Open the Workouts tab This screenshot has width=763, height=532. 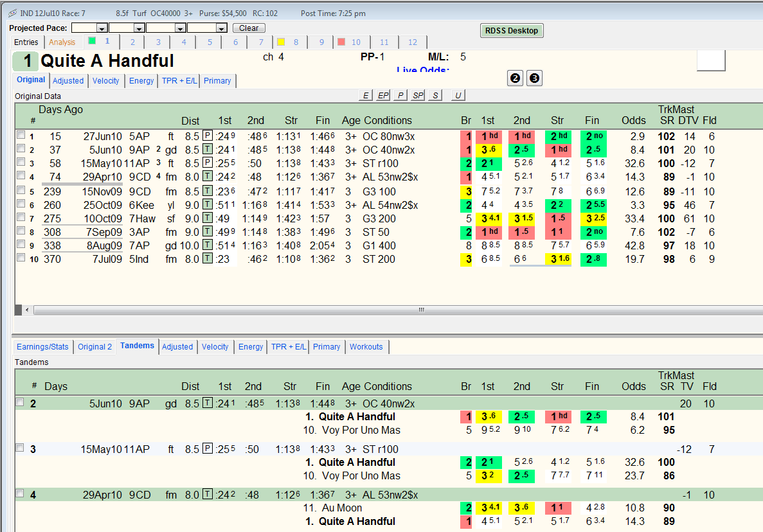[366, 347]
